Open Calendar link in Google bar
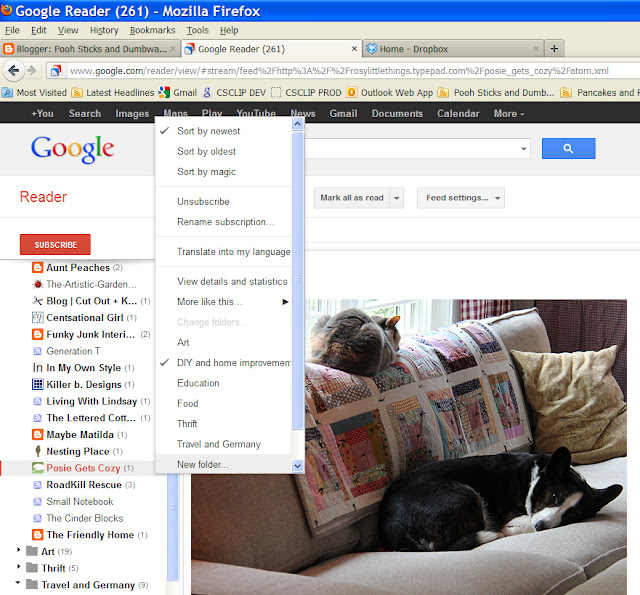This screenshot has width=640, height=595. click(x=458, y=114)
